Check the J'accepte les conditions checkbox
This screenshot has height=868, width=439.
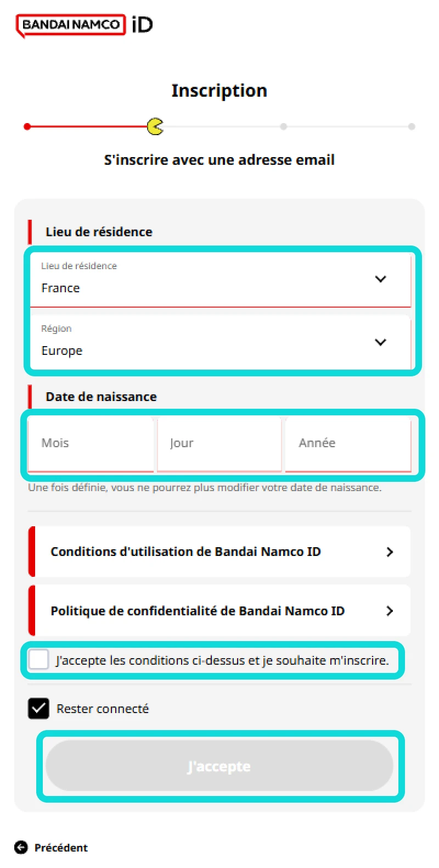[x=39, y=660]
